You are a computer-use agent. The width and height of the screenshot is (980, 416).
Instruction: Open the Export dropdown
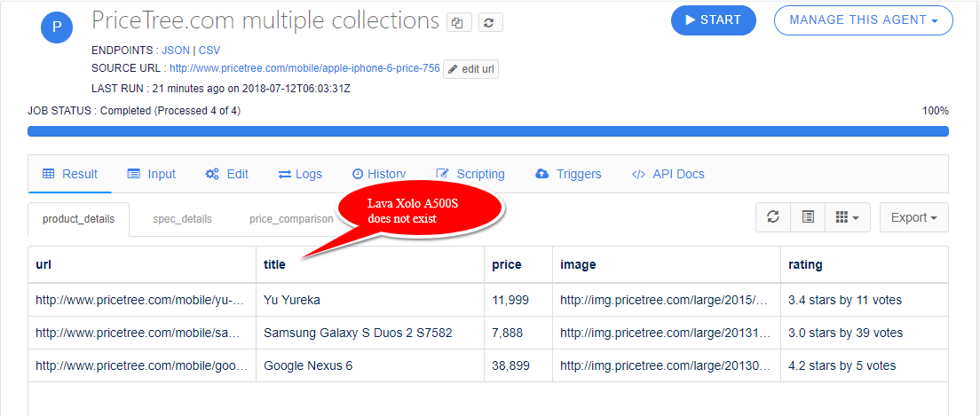point(913,217)
